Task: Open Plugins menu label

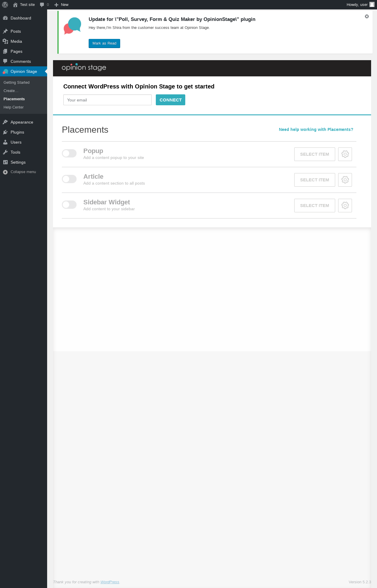Action: [17, 132]
